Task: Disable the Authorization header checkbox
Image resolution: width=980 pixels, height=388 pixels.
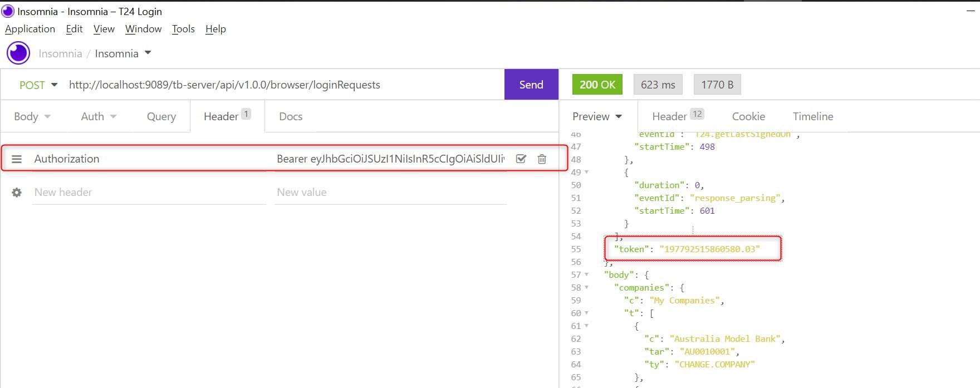Action: (521, 159)
